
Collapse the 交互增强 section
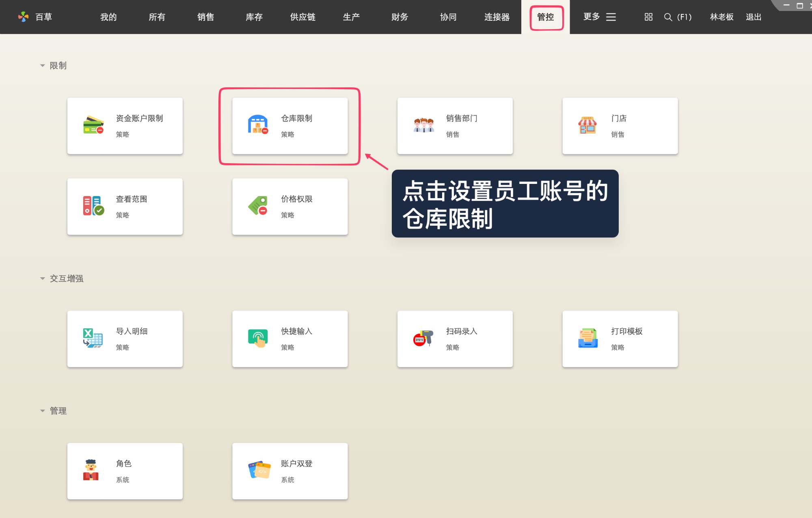pyautogui.click(x=42, y=278)
